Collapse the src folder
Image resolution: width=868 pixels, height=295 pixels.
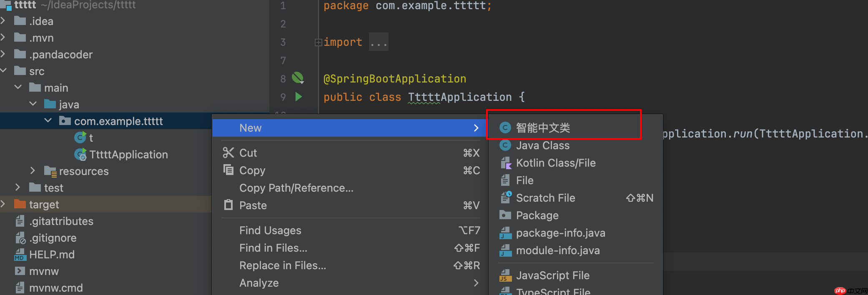click(x=4, y=71)
